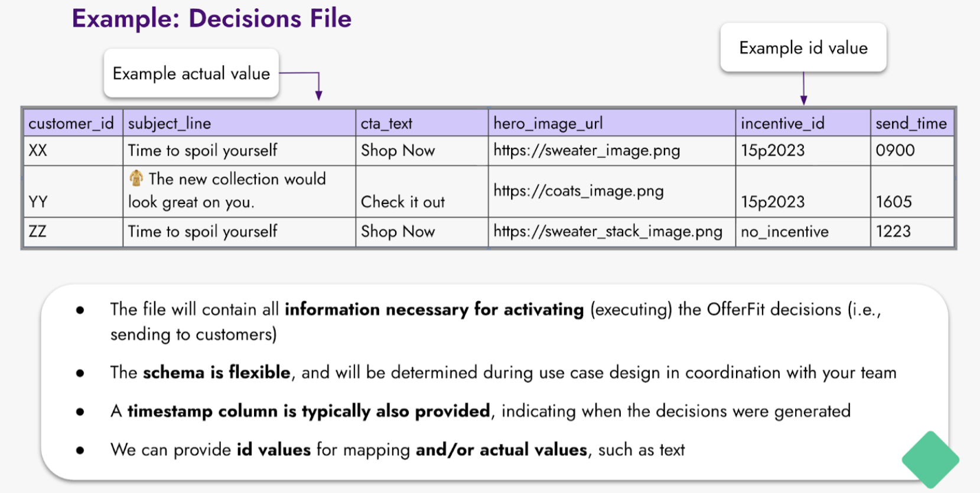
Task: Click the arrow below Example id value callout
Action: [x=803, y=89]
